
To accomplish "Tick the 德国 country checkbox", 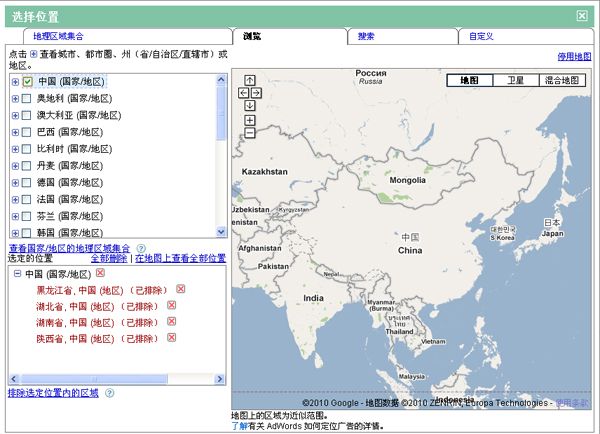I will pyautogui.click(x=27, y=183).
